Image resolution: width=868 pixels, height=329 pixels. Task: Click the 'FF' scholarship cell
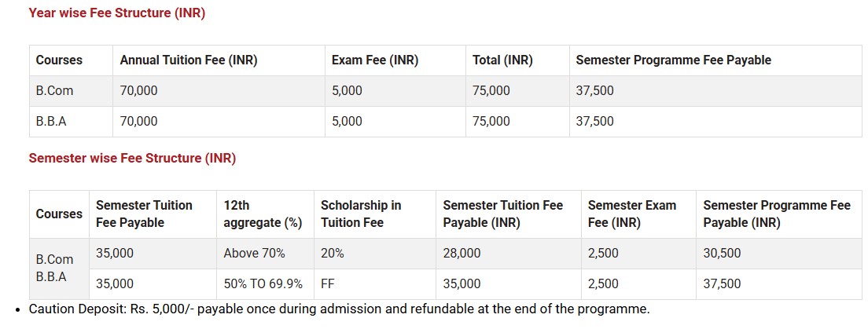tap(327, 283)
